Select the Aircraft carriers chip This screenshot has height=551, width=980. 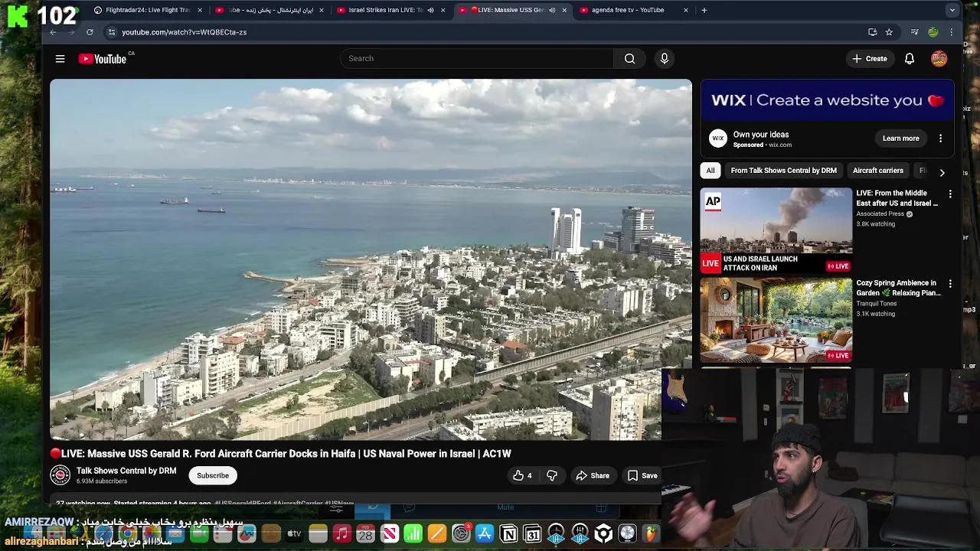pyautogui.click(x=877, y=171)
